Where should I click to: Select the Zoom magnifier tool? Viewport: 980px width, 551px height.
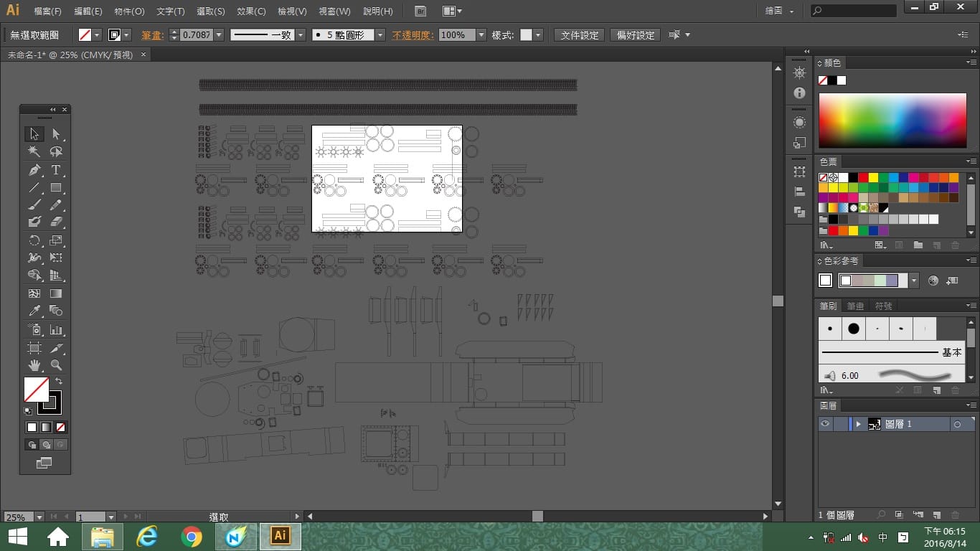coord(56,365)
